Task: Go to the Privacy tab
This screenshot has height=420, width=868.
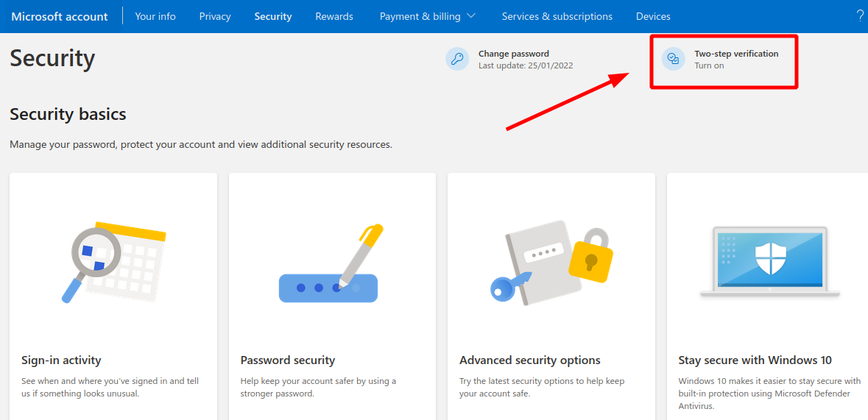Action: pyautogui.click(x=215, y=17)
